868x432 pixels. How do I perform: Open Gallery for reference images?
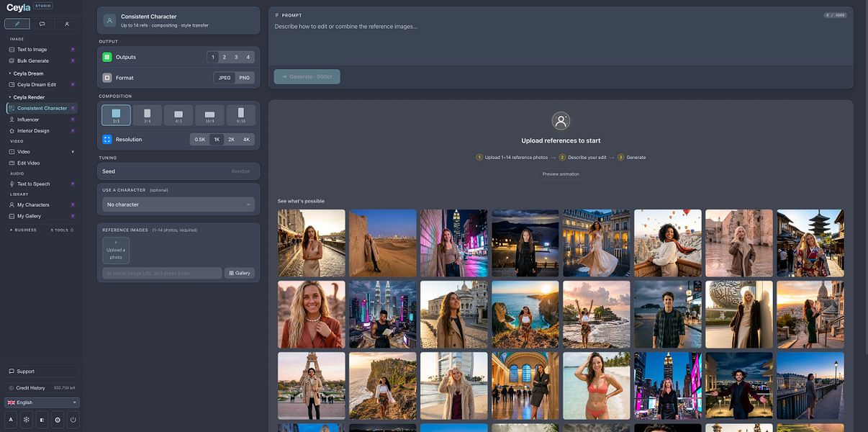pyautogui.click(x=240, y=273)
